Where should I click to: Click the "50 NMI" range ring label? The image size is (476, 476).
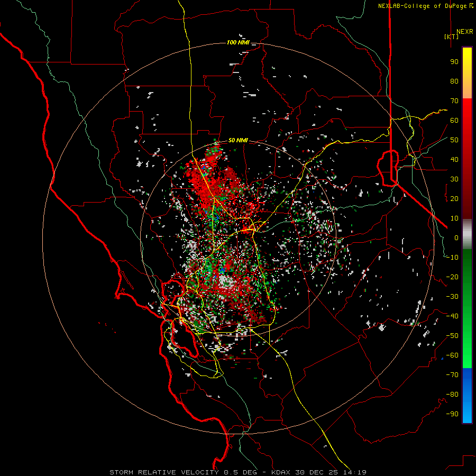[238, 140]
